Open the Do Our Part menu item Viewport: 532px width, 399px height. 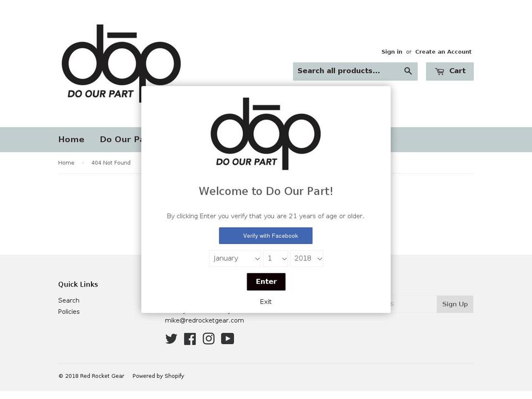(120, 140)
